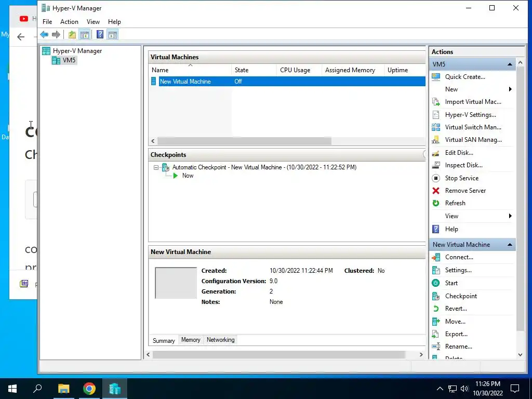
Task: Click the Up one level toolbar icon
Action: (x=72, y=34)
